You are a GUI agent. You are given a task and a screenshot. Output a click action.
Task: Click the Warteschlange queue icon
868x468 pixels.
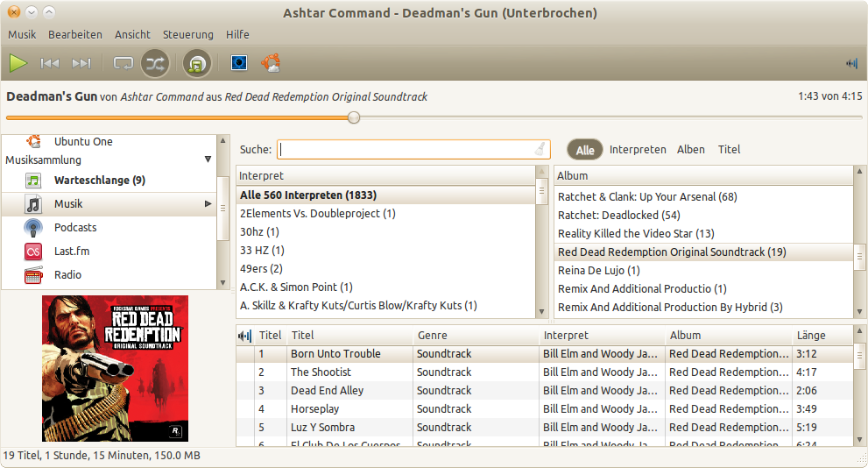[33, 180]
